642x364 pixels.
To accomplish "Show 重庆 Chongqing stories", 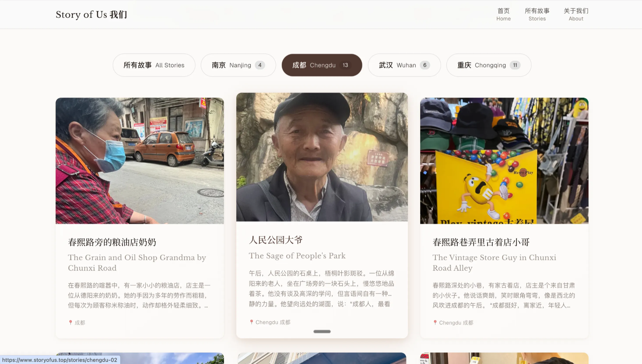I will point(488,65).
